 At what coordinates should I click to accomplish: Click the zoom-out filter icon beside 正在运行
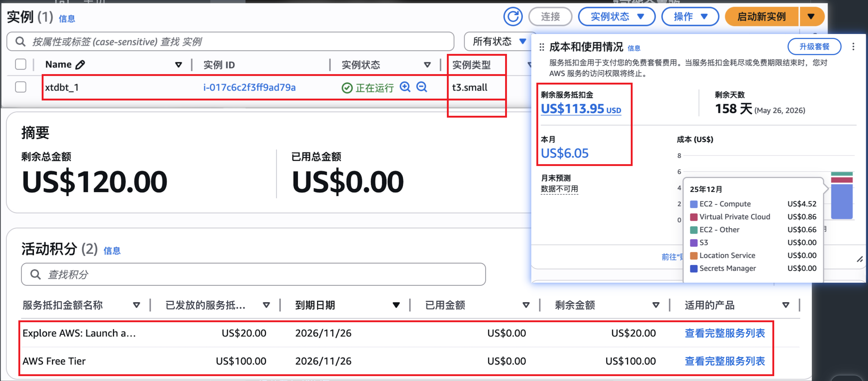(421, 87)
